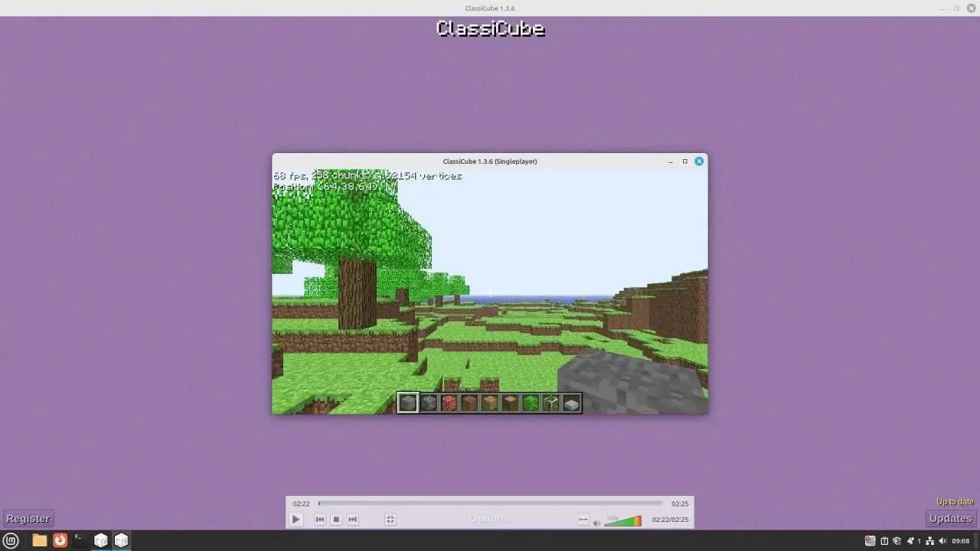This screenshot has width=980, height=551.
Task: Click the Register button
Action: [28, 518]
